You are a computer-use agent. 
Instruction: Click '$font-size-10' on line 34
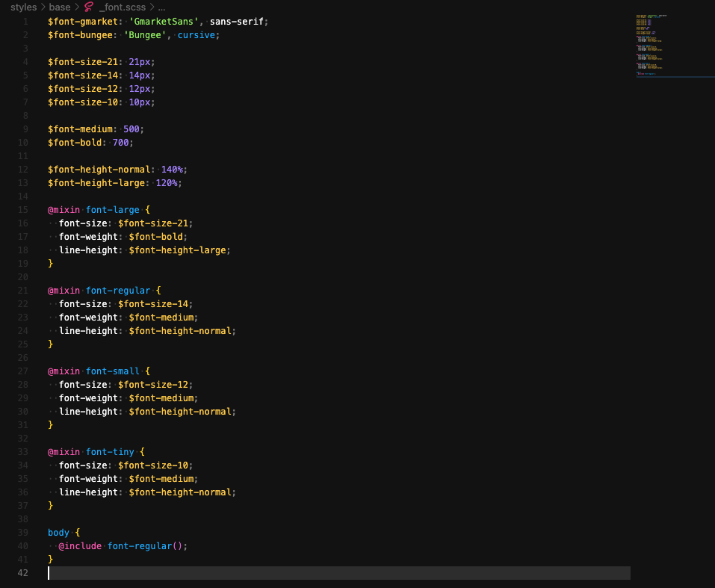point(153,465)
